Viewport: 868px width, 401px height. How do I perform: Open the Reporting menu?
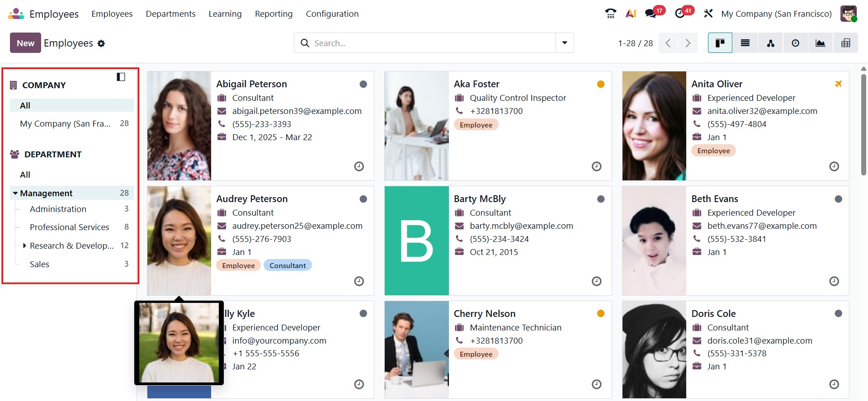click(x=274, y=14)
